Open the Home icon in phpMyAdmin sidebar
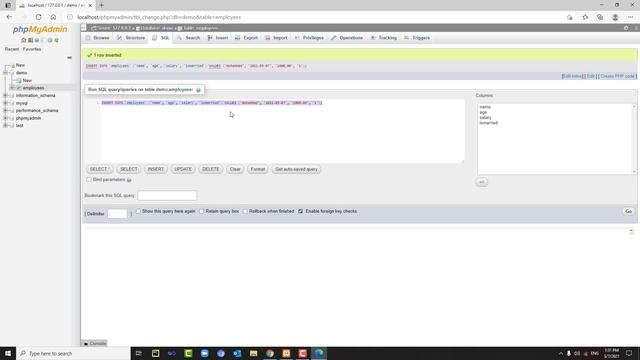Screen dimensions: 640x360 click(x=23, y=40)
